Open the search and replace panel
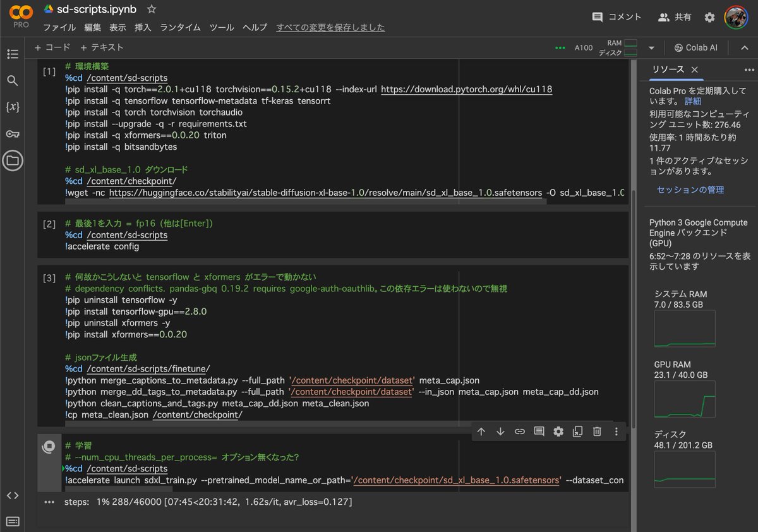 pyautogui.click(x=12, y=81)
